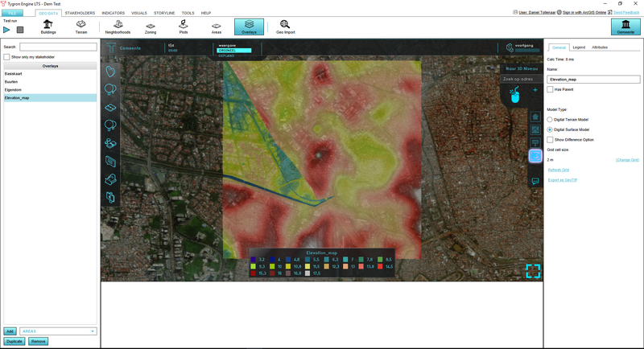Open the Terrain ribbon tool
644x349 pixels.
(81, 27)
